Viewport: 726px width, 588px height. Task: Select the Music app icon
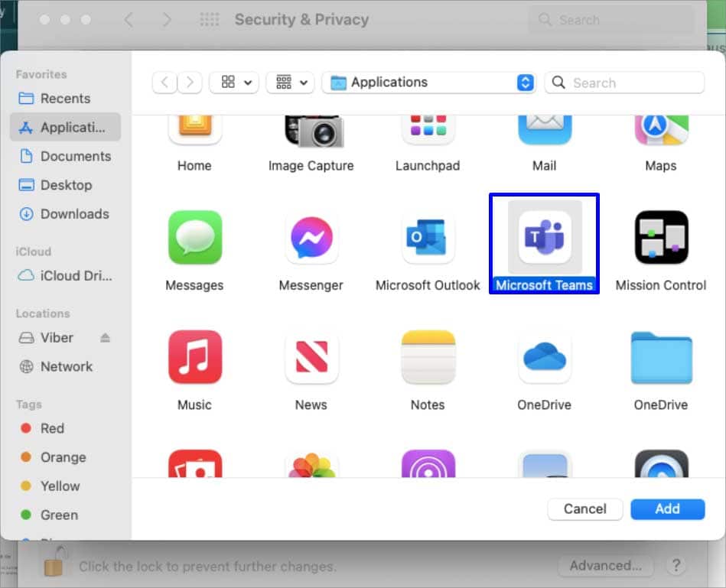pos(195,356)
